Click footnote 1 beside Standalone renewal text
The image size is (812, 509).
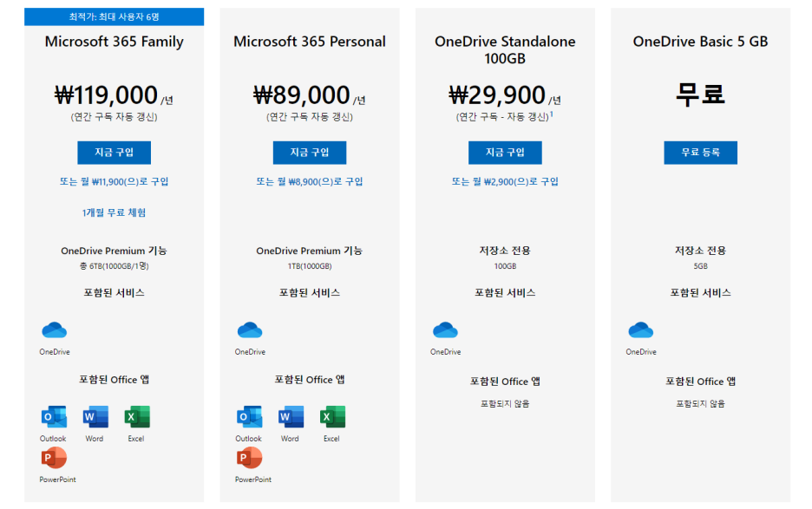coord(552,114)
